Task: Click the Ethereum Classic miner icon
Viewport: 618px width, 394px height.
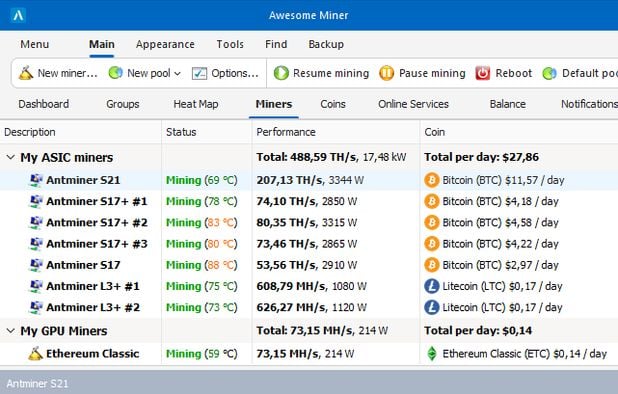Action: [x=35, y=353]
